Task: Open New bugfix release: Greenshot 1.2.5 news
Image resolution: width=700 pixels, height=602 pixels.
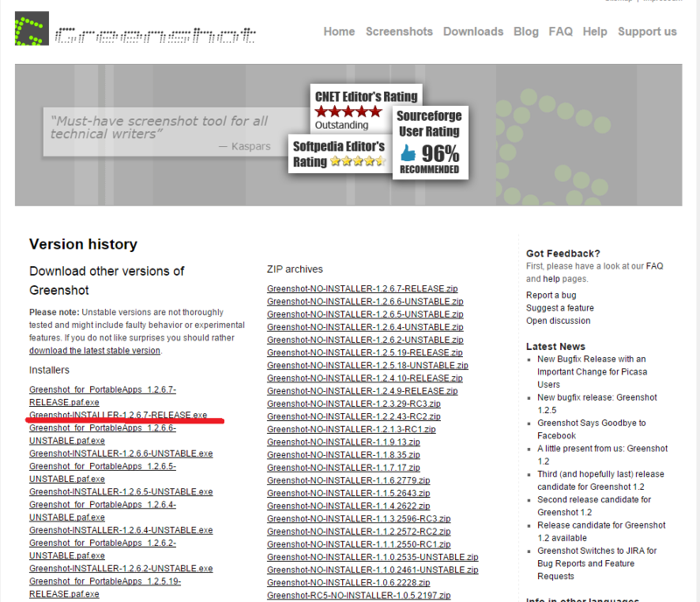Action: click(598, 403)
